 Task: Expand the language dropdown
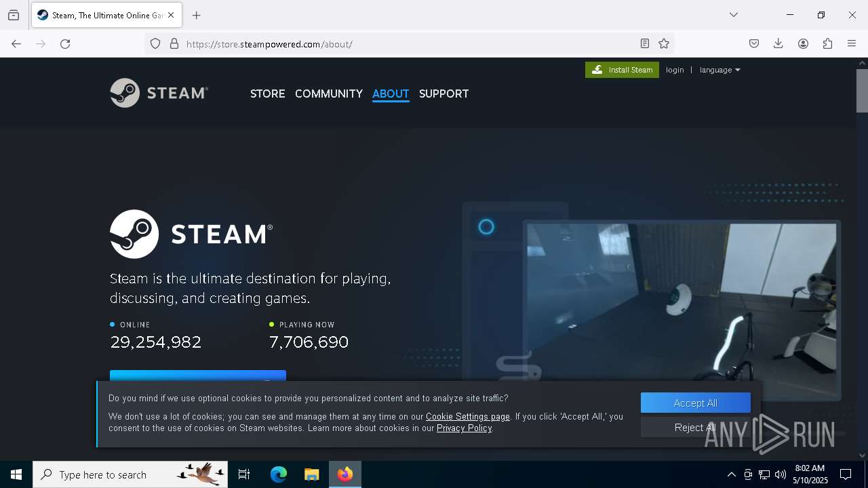click(719, 70)
